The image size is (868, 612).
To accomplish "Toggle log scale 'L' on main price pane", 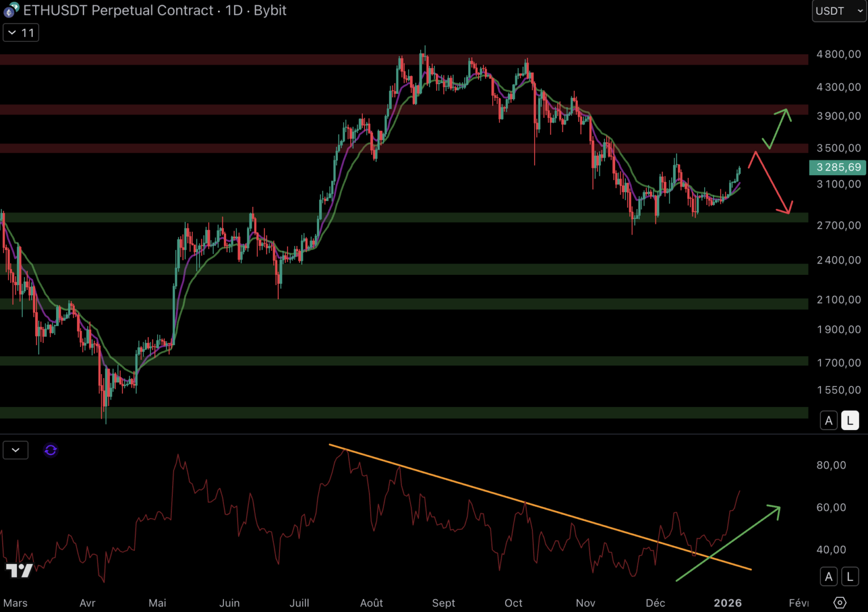I will tap(849, 420).
